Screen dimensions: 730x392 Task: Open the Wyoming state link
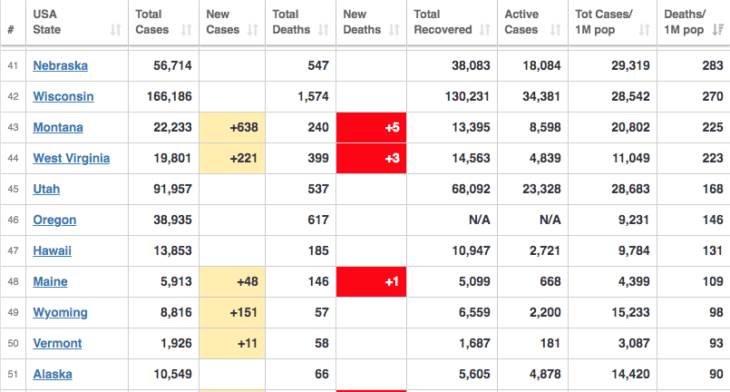[x=60, y=312]
